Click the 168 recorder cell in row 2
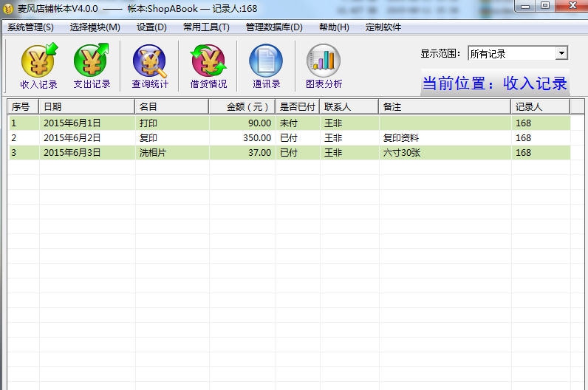The height and width of the screenshot is (390, 588). point(541,138)
